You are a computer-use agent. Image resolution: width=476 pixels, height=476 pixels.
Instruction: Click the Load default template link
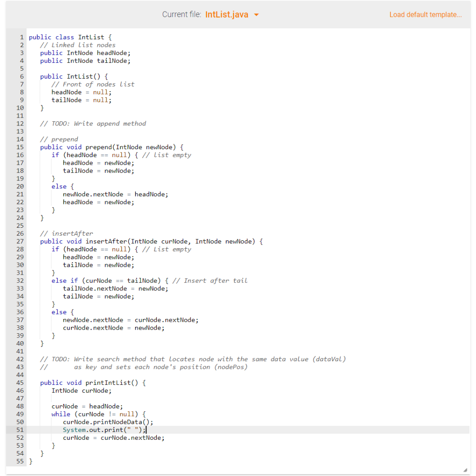coord(425,14)
